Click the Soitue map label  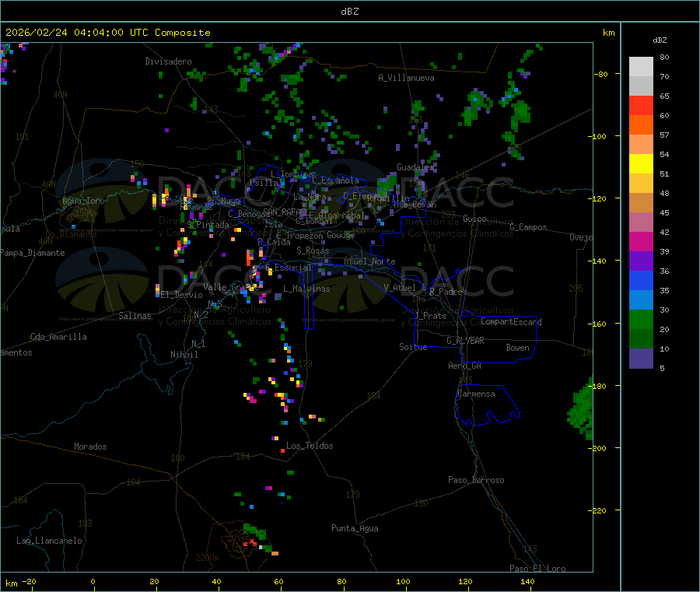[413, 347]
